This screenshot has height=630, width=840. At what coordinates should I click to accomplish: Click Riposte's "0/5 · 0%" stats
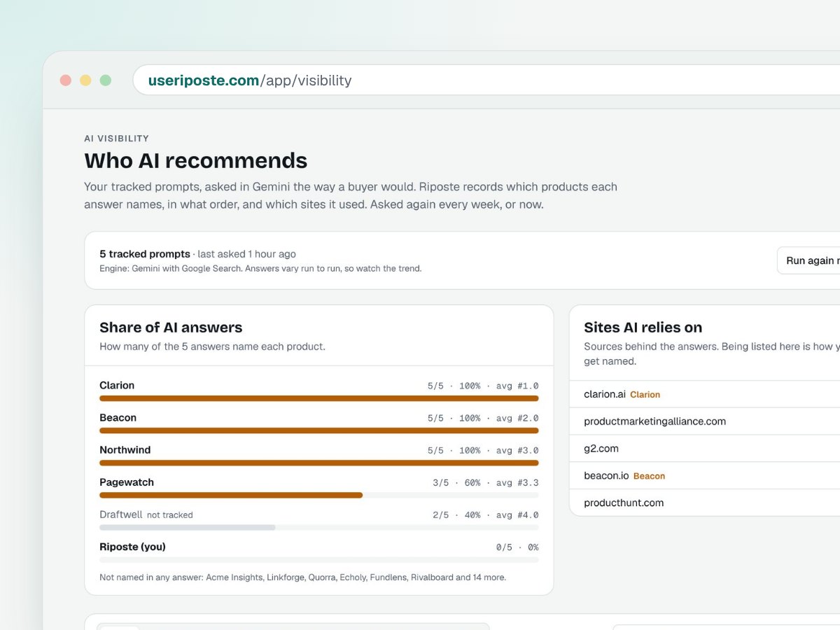tap(517, 547)
